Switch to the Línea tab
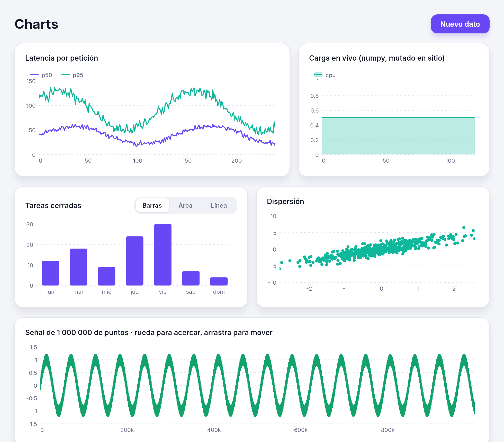 coord(219,205)
